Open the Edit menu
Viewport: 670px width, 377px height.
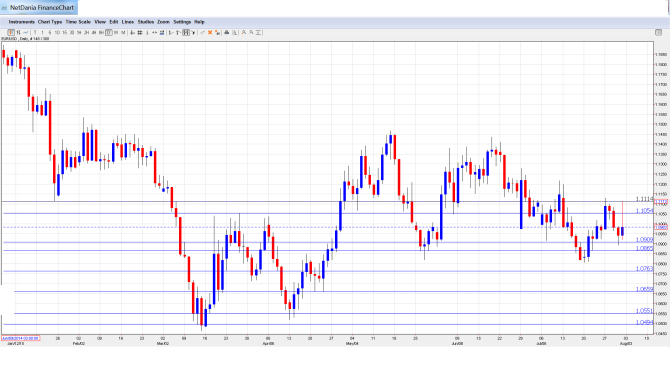tap(114, 22)
